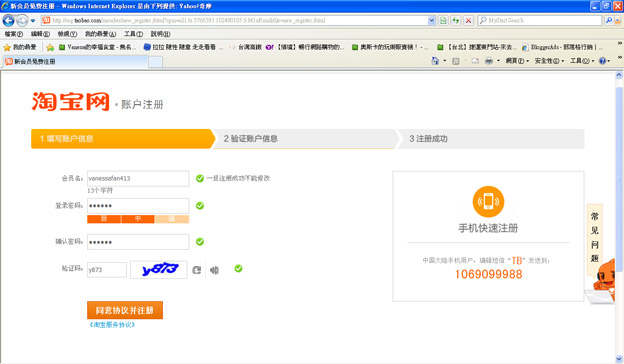
Task: Click the orange phone quick-register icon
Action: click(488, 202)
